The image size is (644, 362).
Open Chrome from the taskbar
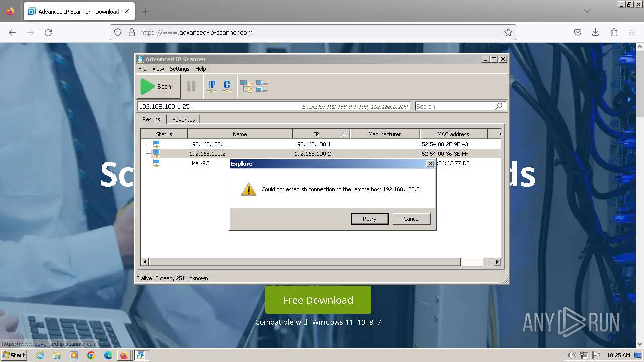[x=91, y=355]
